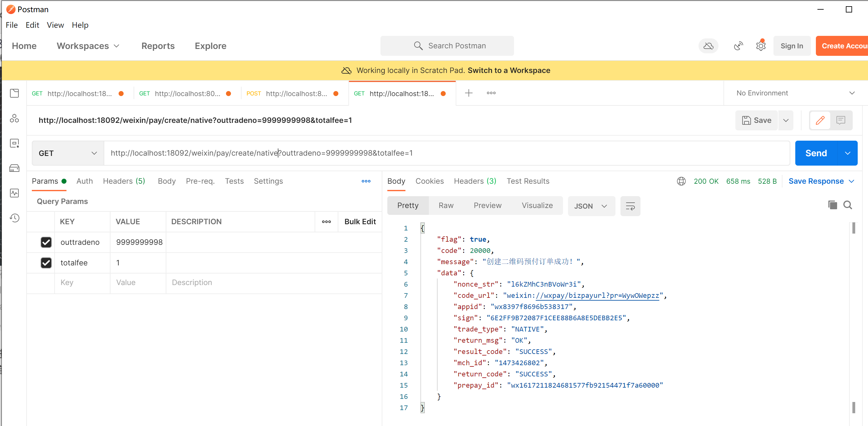
Task: Open the response Headers (3) tab
Action: click(475, 181)
